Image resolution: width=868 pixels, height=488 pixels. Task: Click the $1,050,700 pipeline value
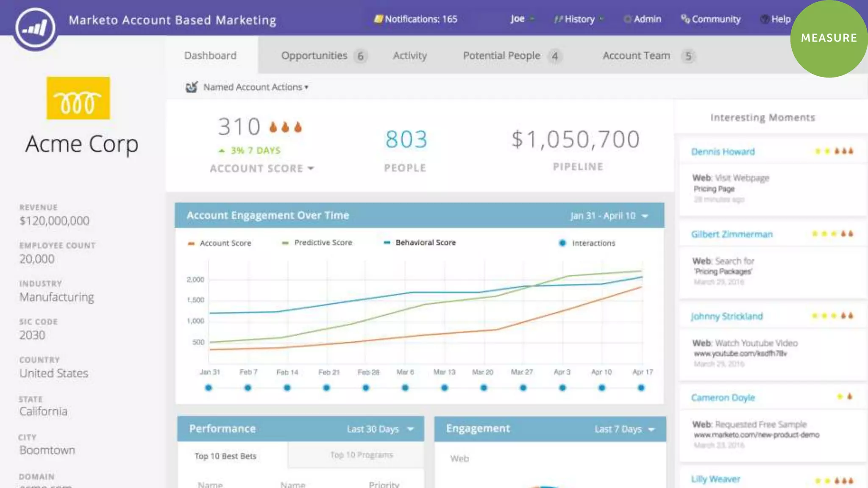click(576, 139)
